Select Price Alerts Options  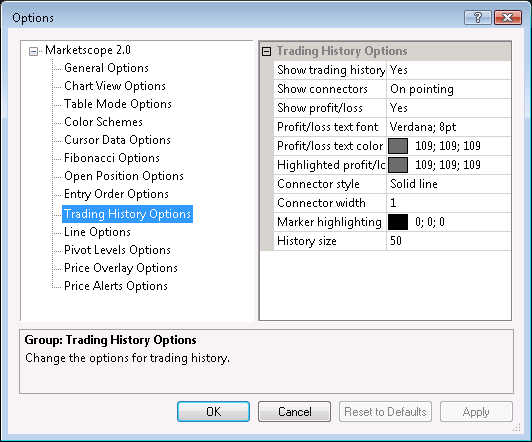[116, 286]
